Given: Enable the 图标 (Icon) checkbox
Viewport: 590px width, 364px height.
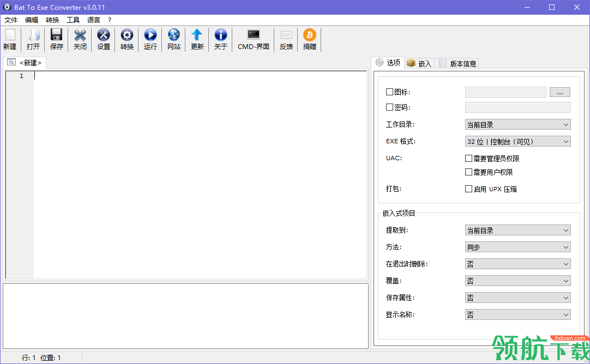Looking at the screenshot, I should [389, 92].
